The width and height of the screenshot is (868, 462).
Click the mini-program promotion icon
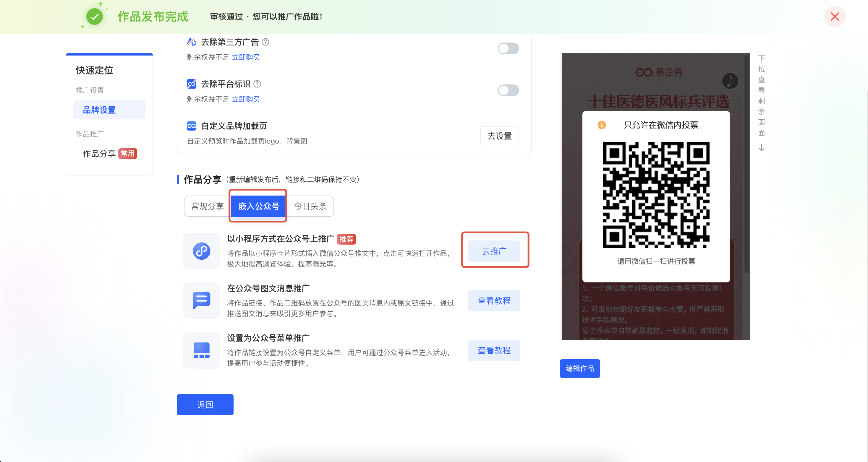pyautogui.click(x=202, y=251)
